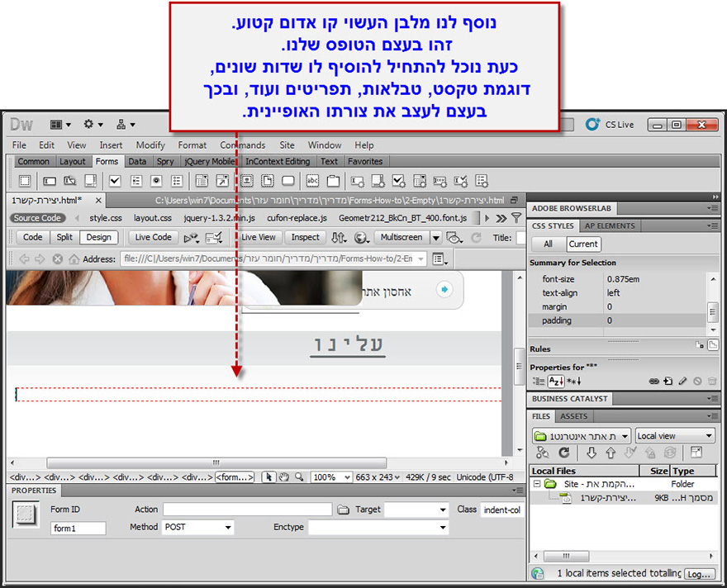Get files from remote server
Image resolution: width=727 pixels, height=588 pixels.
pos(592,453)
